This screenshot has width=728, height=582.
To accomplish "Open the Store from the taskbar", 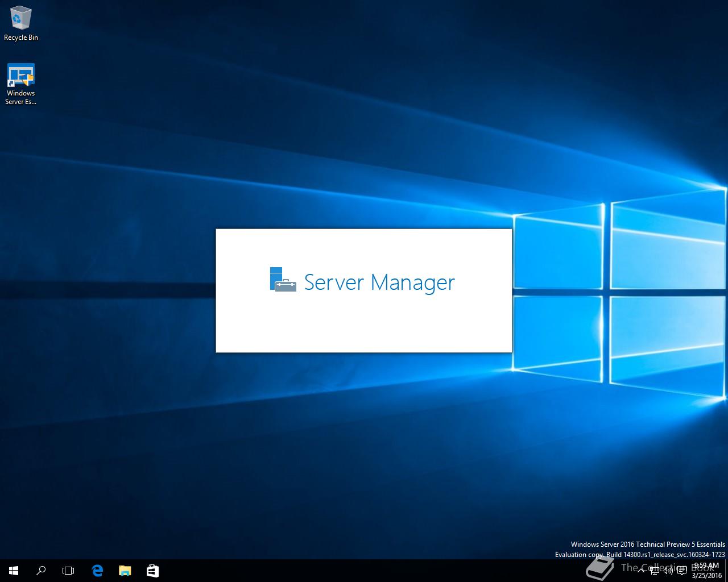I will pos(152,571).
